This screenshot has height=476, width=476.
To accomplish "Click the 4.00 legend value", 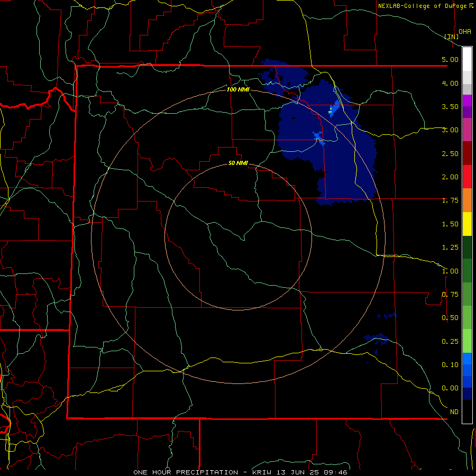I will coord(450,83).
